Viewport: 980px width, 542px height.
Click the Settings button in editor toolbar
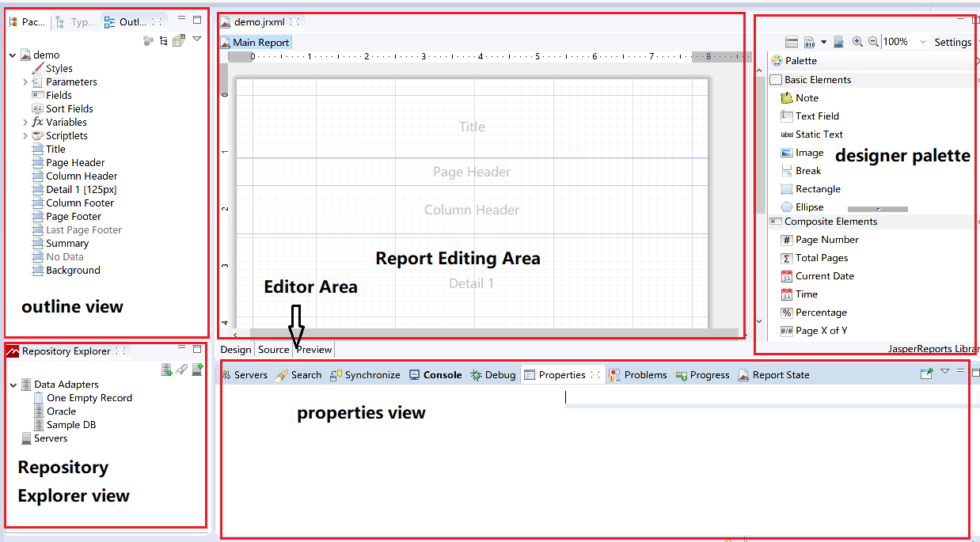952,42
